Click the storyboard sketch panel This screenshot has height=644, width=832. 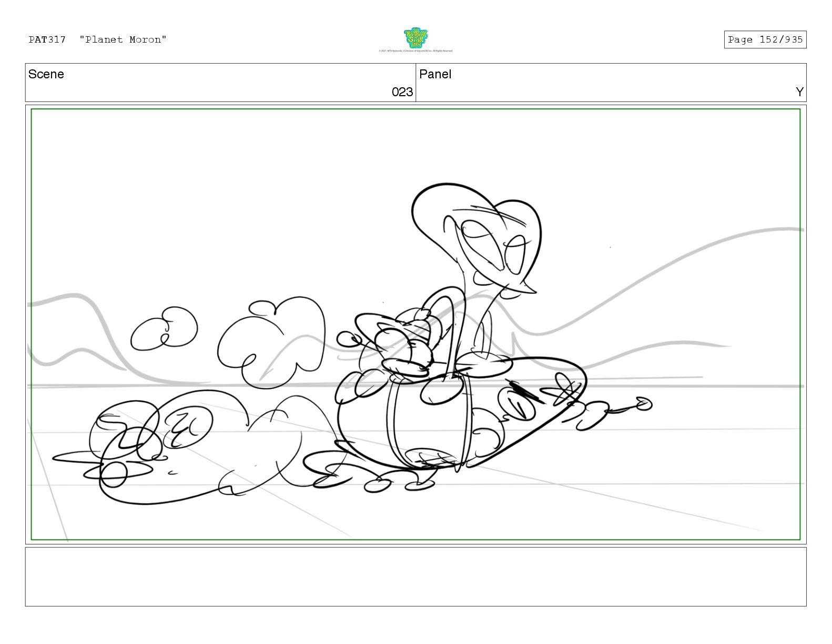click(415, 324)
